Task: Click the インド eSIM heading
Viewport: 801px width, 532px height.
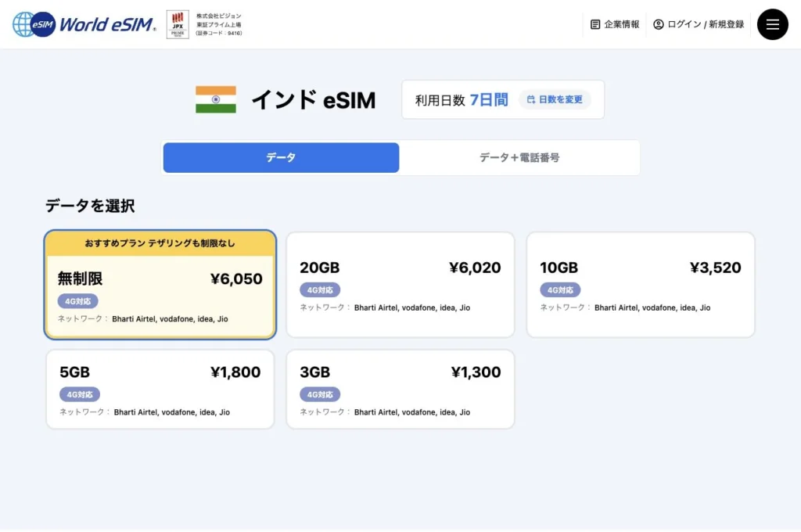Action: (314, 99)
